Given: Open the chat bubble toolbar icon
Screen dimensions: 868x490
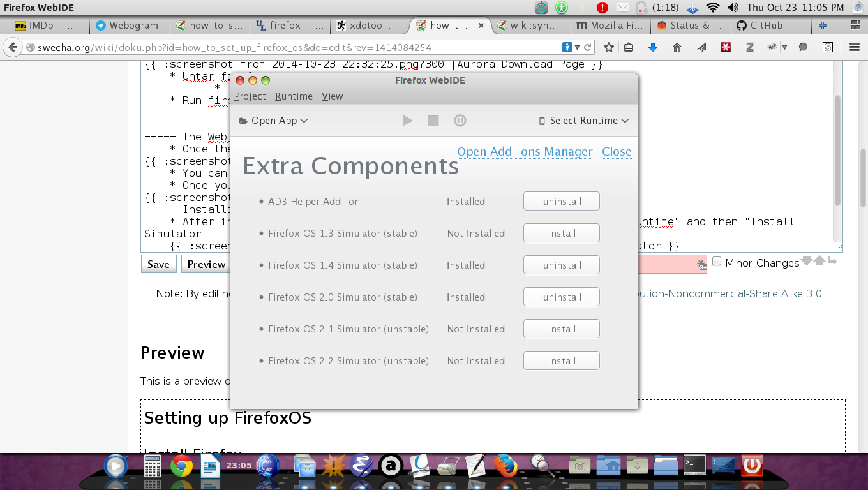Looking at the screenshot, I should (804, 47).
